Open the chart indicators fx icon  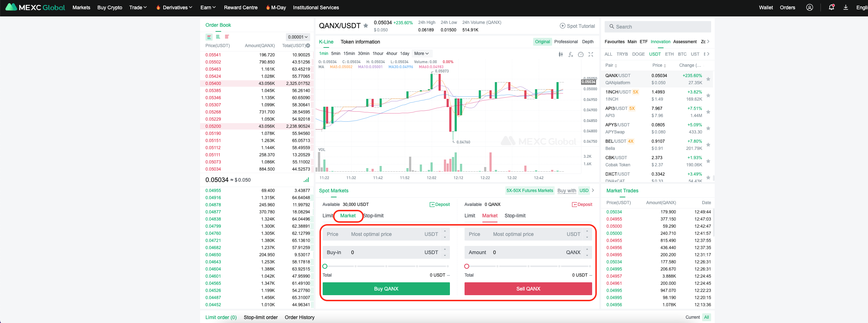(x=571, y=54)
